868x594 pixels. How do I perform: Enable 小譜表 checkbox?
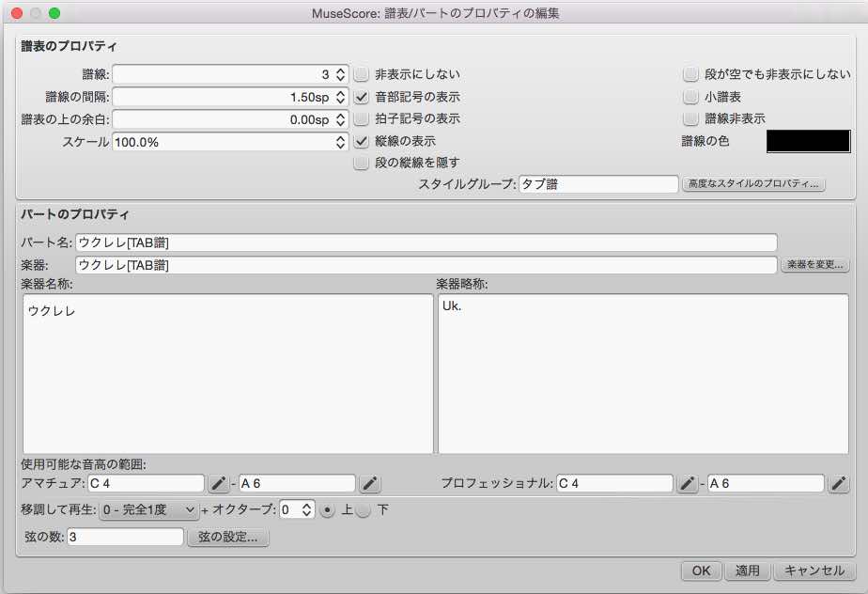(690, 97)
